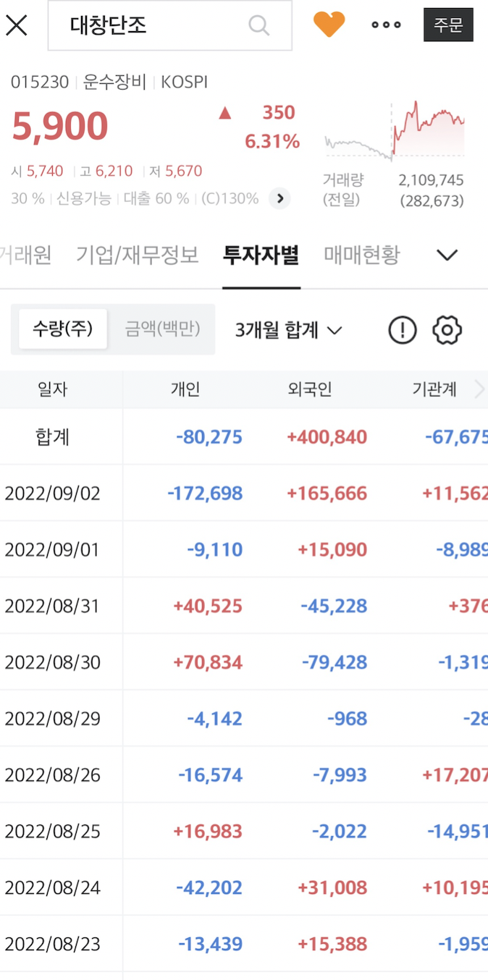Expand credit info with the round arrow
The image size is (488, 980).
click(279, 198)
